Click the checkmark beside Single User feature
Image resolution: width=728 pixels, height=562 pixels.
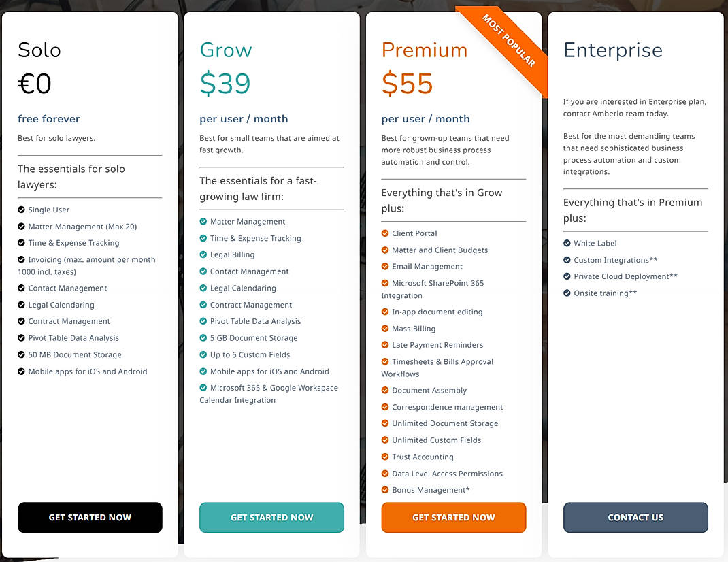(x=22, y=210)
